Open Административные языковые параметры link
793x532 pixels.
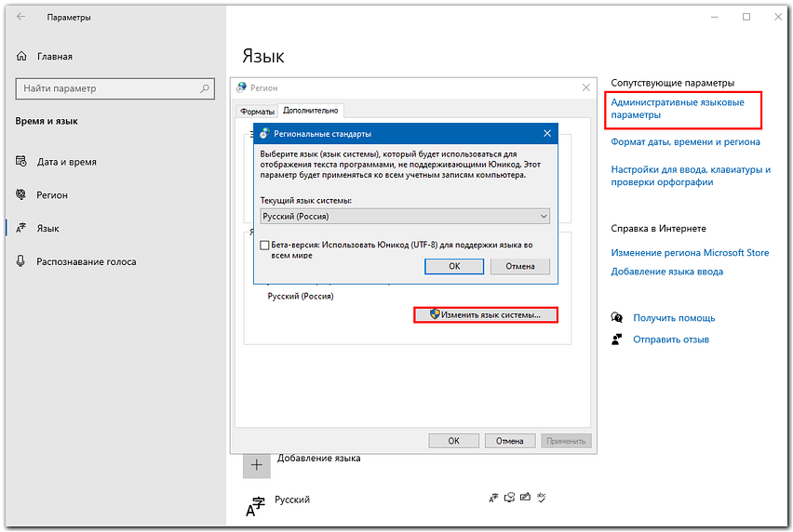677,108
